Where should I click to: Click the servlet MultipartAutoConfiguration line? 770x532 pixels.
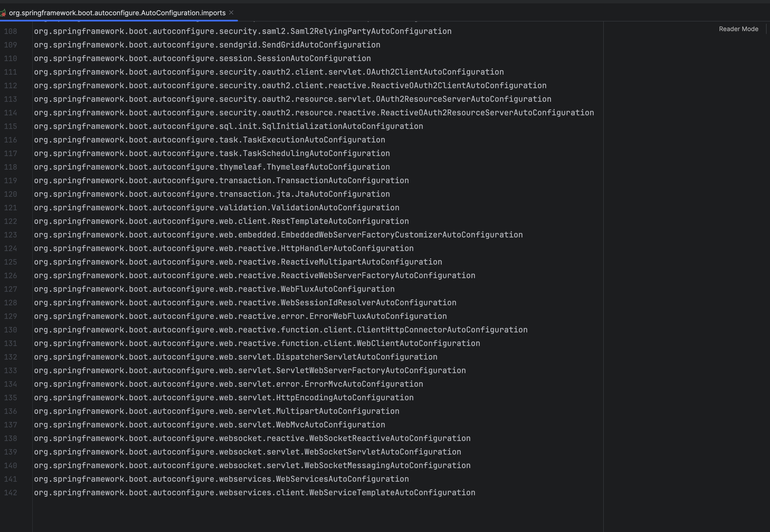[217, 411]
